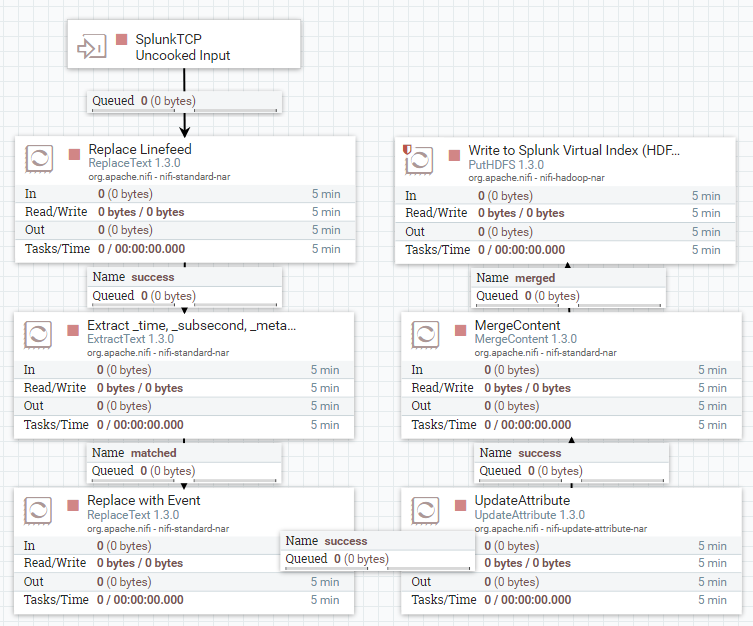Image resolution: width=753 pixels, height=626 pixels.
Task: Click the Extract _time processor icon
Action: 38,335
